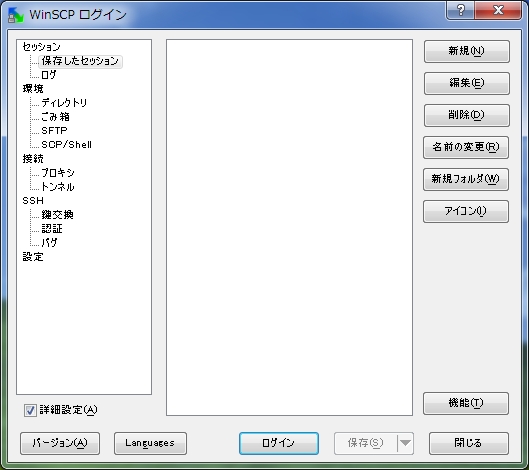Click the ログイン button
Screen dimensions: 529x470
pyautogui.click(x=279, y=443)
